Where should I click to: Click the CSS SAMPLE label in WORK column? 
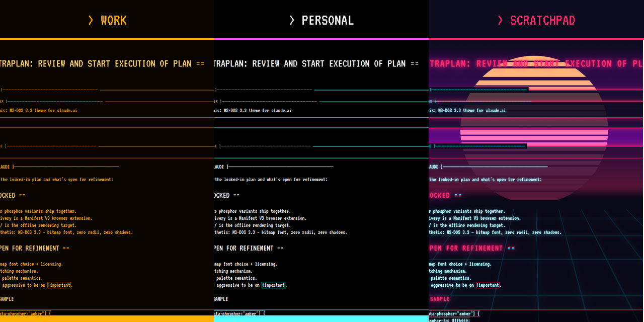[7, 298]
